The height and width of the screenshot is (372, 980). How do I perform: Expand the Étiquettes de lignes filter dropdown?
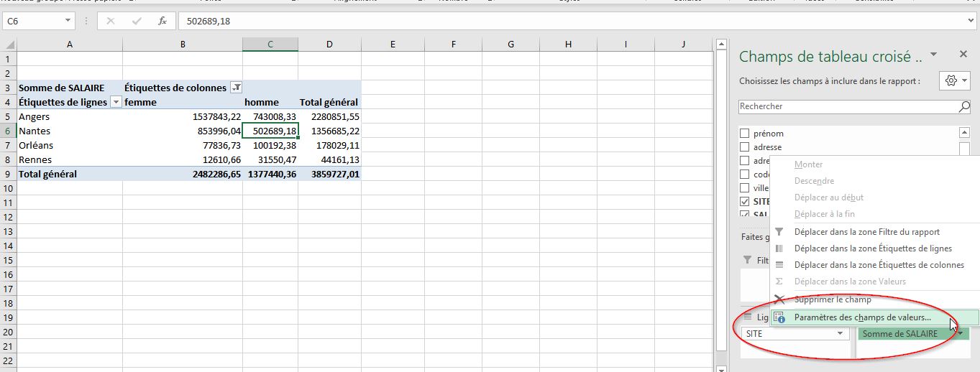[115, 102]
